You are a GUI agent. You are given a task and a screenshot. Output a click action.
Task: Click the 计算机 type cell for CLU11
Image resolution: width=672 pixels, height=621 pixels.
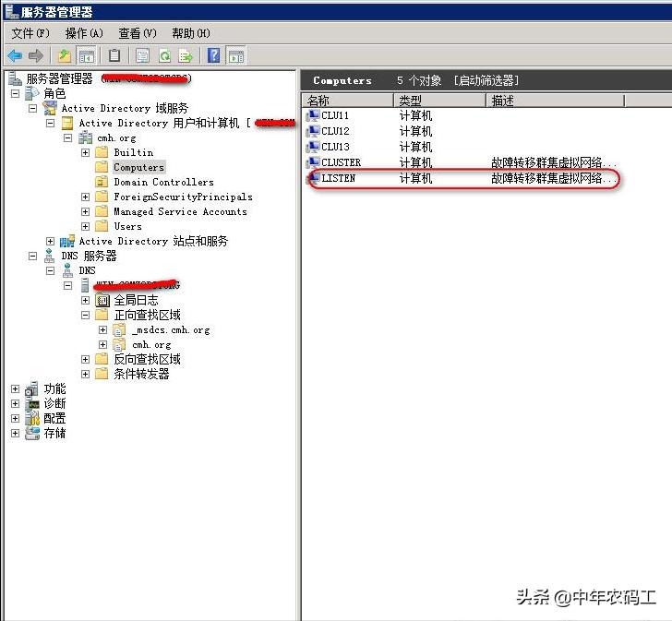point(415,115)
